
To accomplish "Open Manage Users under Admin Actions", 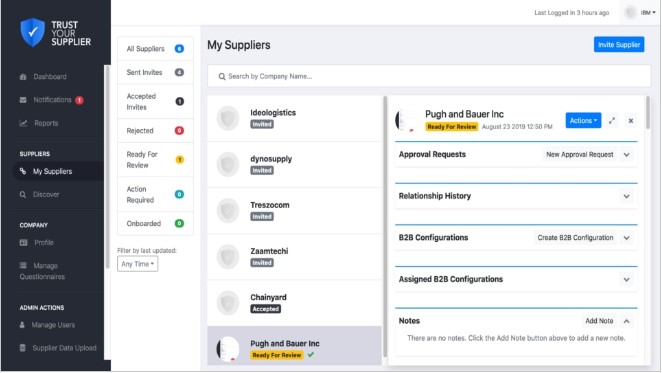I will [53, 325].
